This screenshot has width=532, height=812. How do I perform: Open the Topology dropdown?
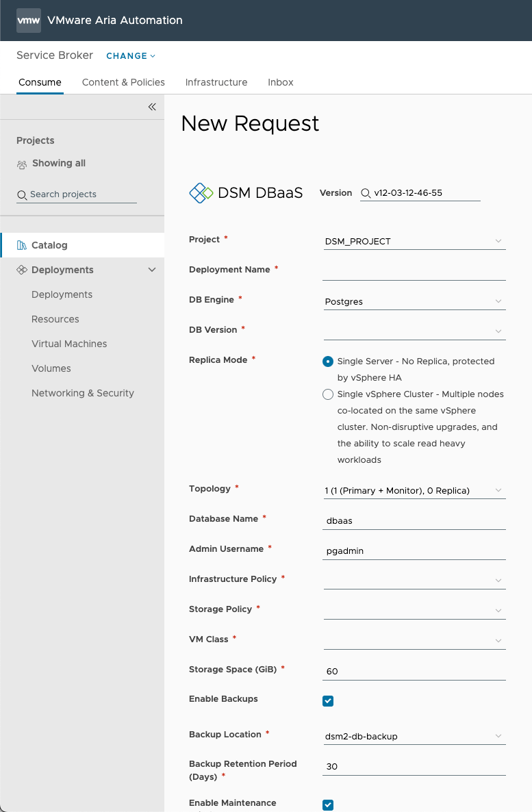414,490
